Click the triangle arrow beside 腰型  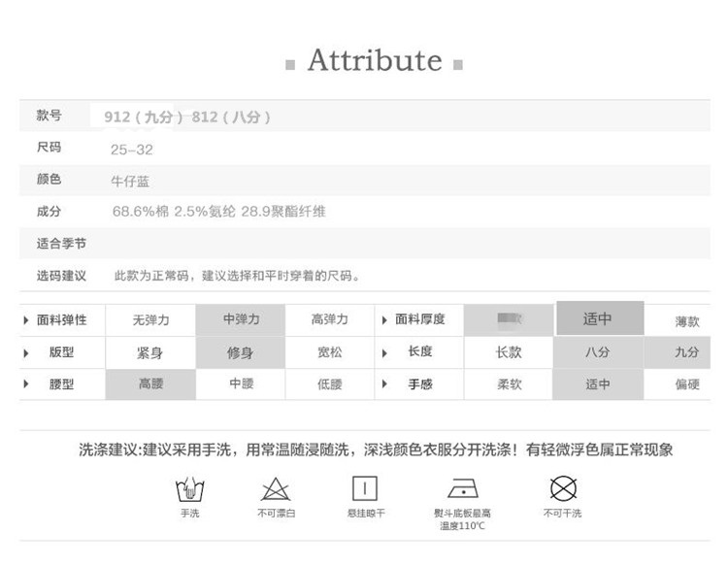click(26, 384)
